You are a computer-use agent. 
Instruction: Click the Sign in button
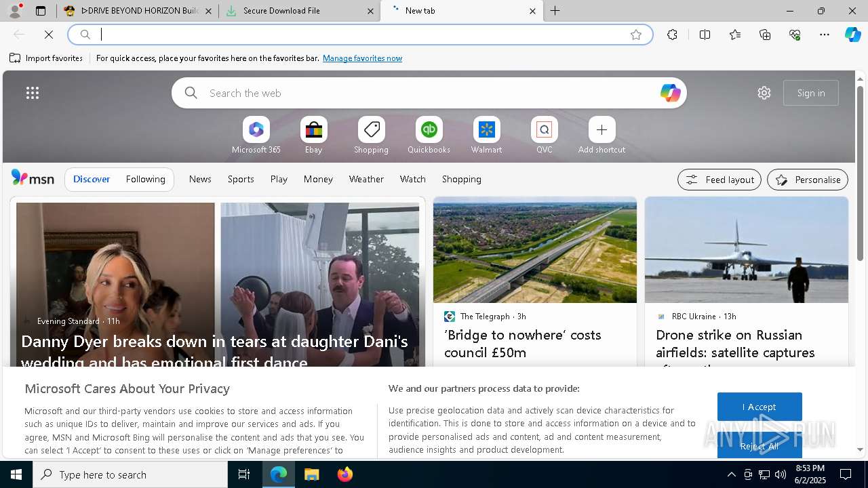tap(811, 93)
